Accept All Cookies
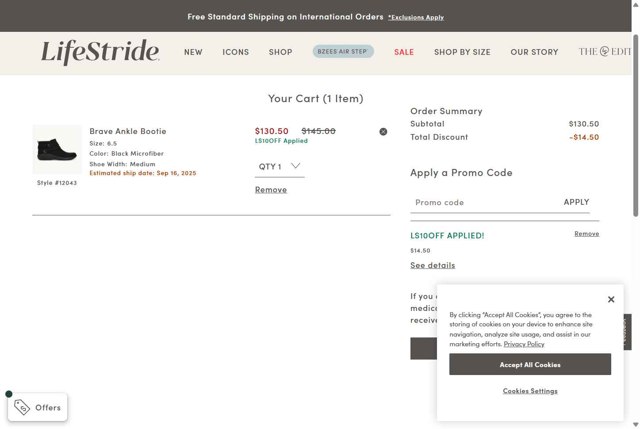 click(x=530, y=365)
